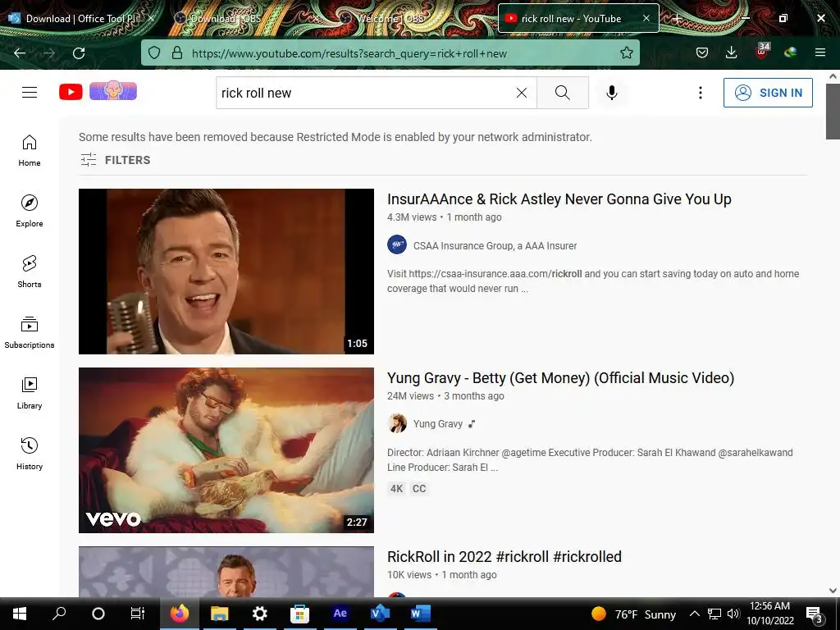Click the CC badge on Yung Gravy video
Screen dimensions: 840x630
click(419, 489)
